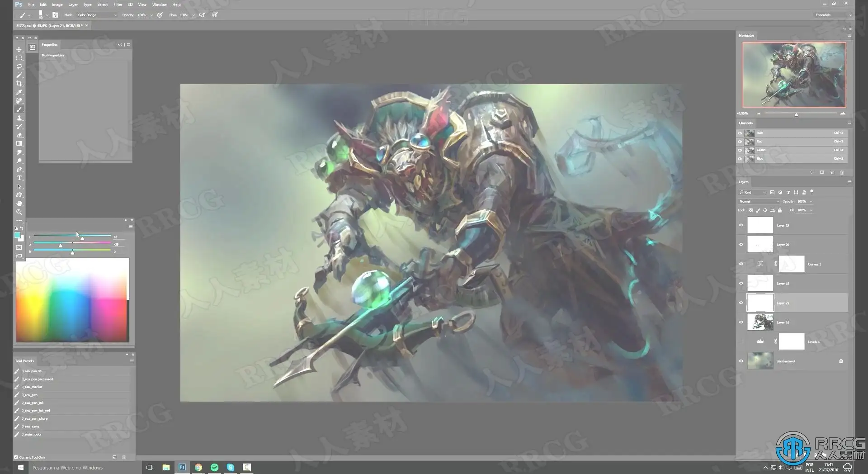Select the Crop tool
The height and width of the screenshot is (474, 868).
click(19, 84)
